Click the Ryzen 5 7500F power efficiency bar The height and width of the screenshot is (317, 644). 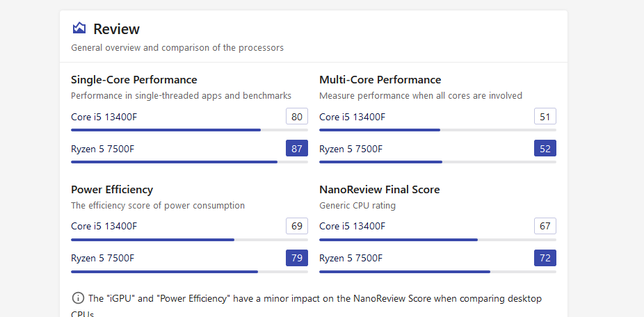click(x=189, y=272)
